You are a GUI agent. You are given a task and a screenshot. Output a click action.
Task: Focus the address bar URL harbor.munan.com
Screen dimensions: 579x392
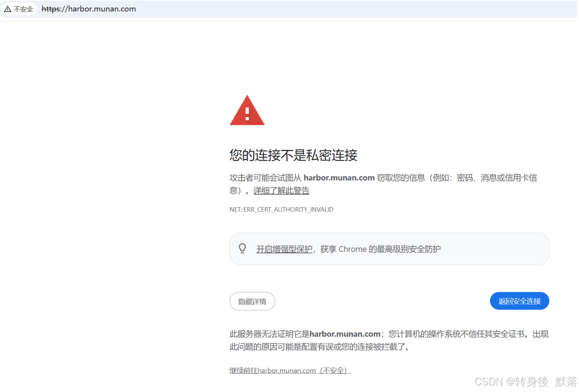click(89, 9)
